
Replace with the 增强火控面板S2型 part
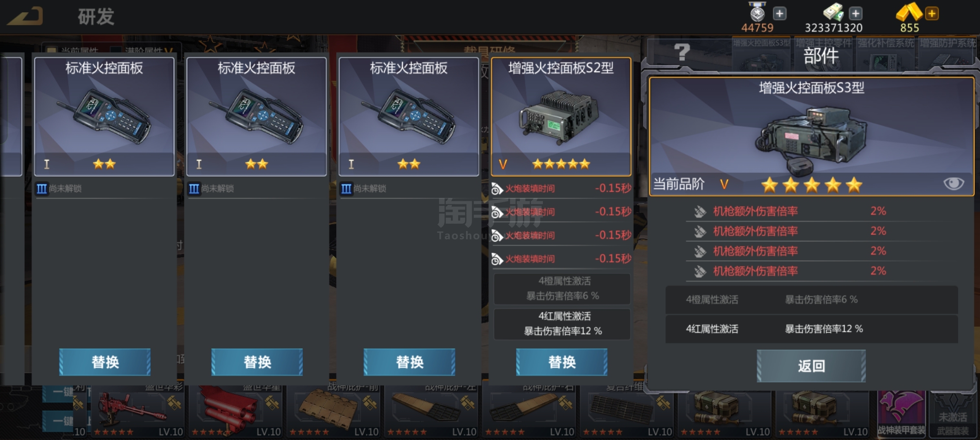coord(562,362)
